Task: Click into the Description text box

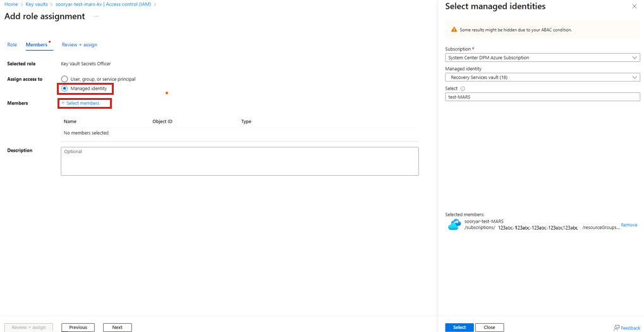Action: coord(240,161)
